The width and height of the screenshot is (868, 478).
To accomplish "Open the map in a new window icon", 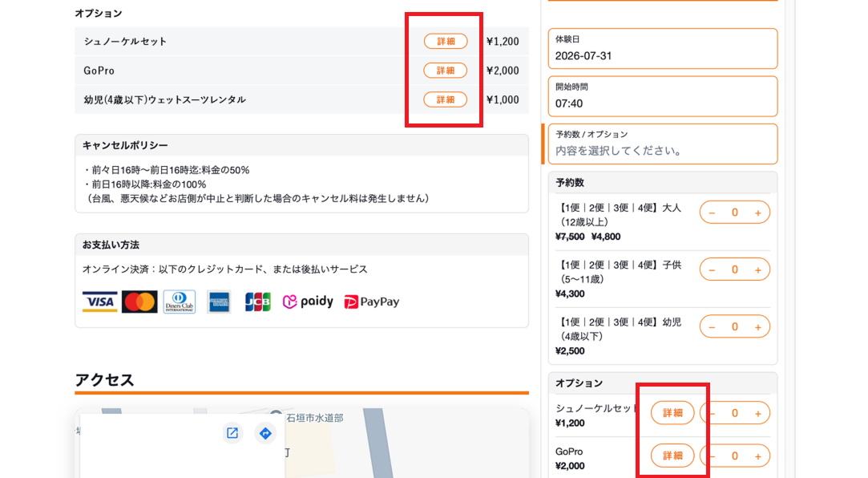I will (232, 433).
